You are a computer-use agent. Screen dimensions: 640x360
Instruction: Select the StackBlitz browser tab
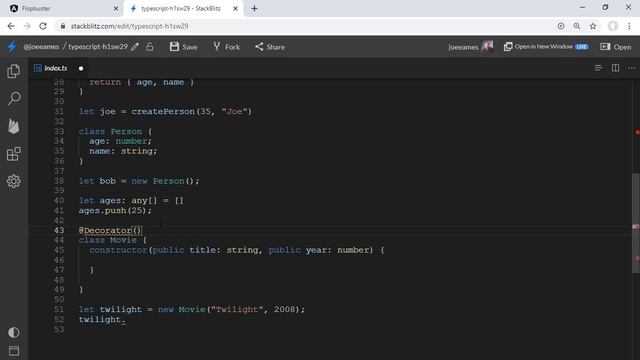pos(184,8)
